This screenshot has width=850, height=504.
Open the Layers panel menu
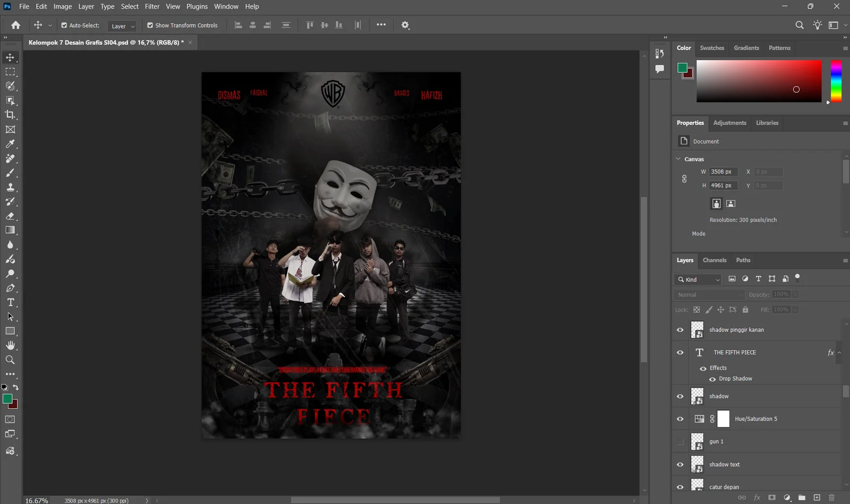[x=845, y=261]
